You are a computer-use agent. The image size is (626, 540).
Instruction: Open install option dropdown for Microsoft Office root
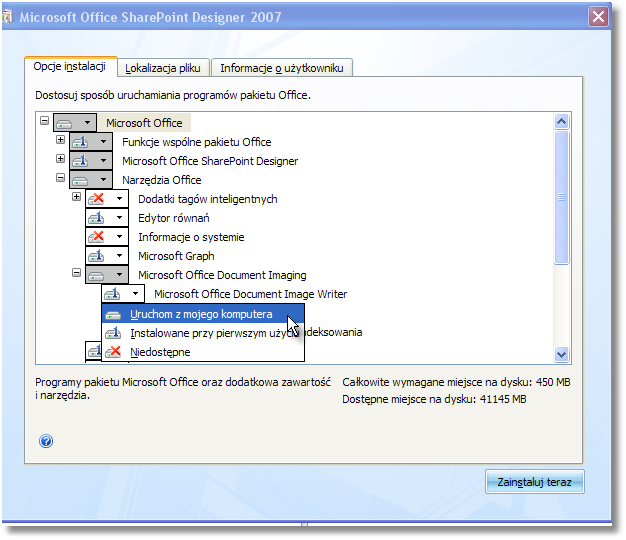click(75, 123)
